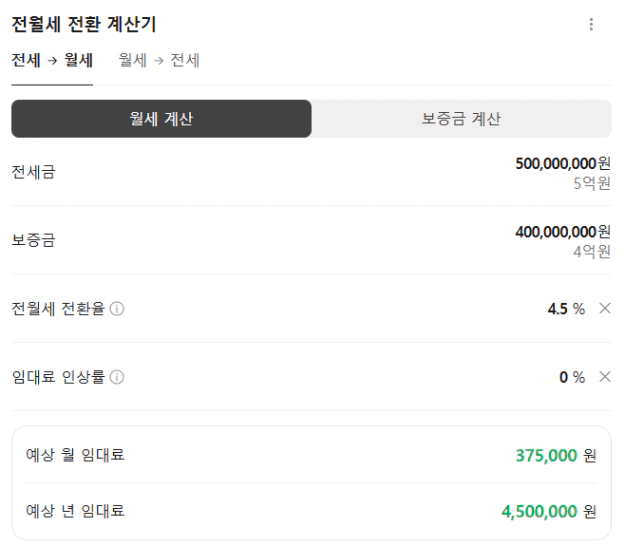The image size is (625, 546).
Task: Clear the 임대료 인상률 value
Action: click(x=604, y=377)
